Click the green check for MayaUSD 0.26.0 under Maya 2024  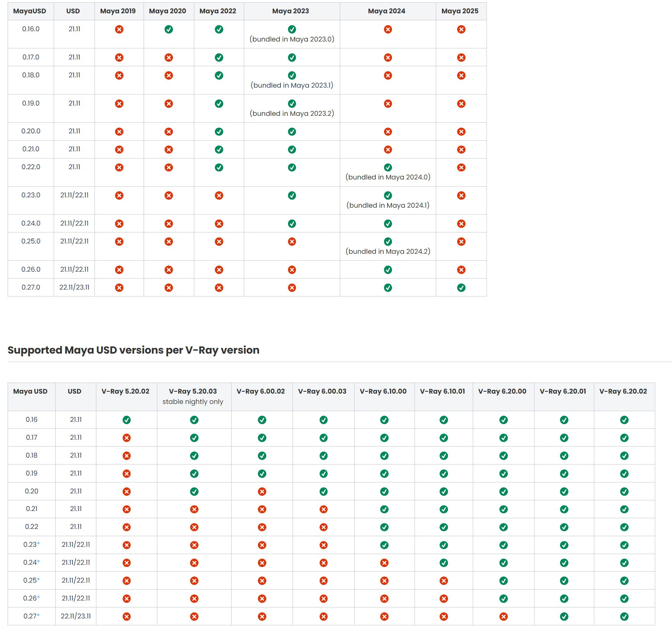point(388,270)
